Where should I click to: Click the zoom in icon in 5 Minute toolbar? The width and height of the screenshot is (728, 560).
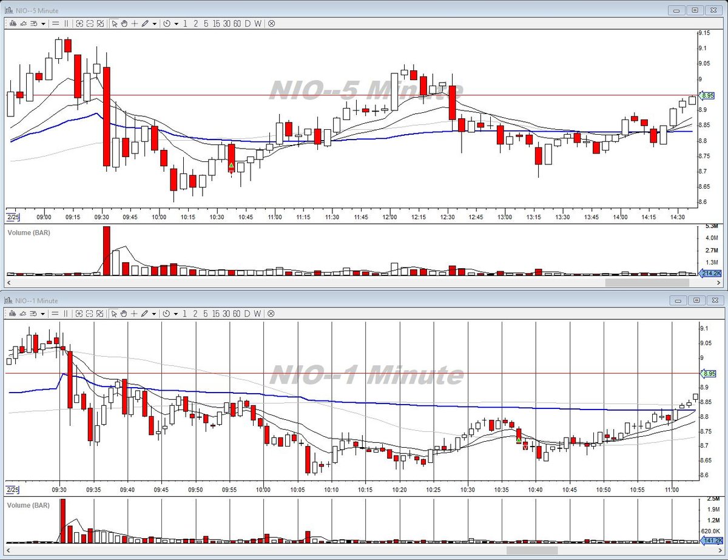click(x=79, y=24)
